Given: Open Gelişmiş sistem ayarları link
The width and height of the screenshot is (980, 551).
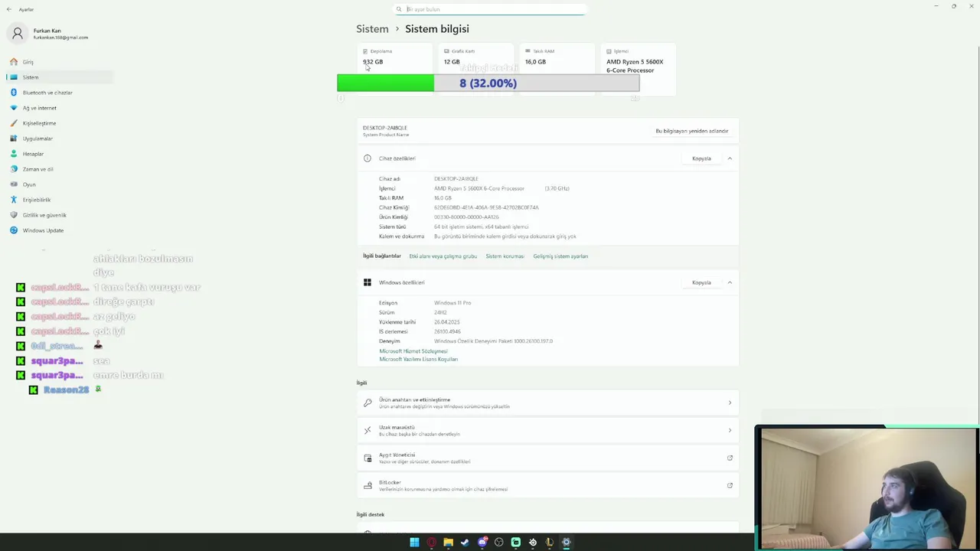Looking at the screenshot, I should point(560,256).
